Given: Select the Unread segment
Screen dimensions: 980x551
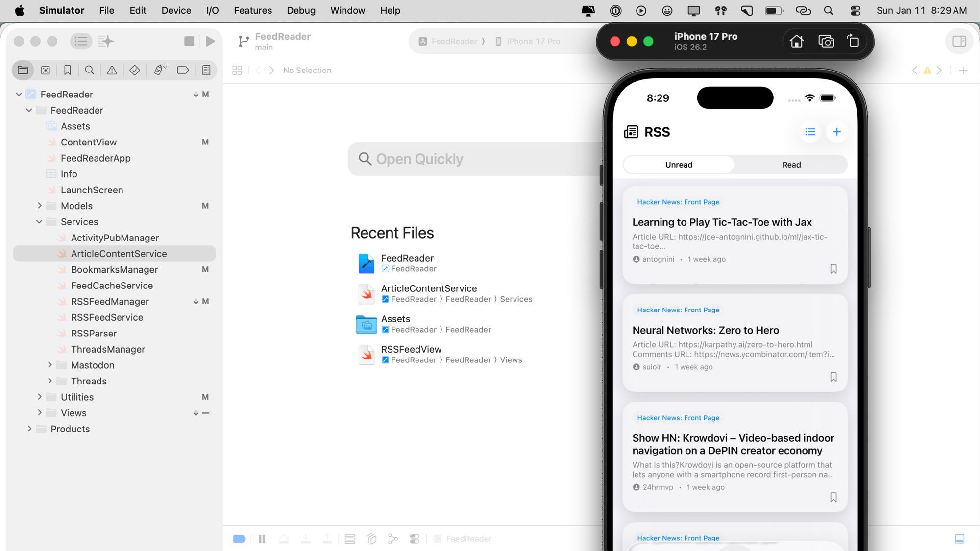Looking at the screenshot, I should (679, 165).
